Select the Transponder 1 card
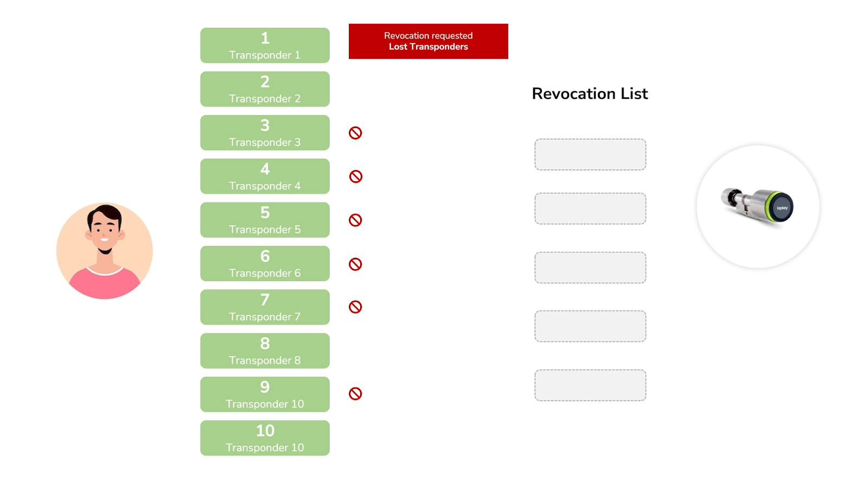This screenshot has width=868, height=488. (x=265, y=46)
